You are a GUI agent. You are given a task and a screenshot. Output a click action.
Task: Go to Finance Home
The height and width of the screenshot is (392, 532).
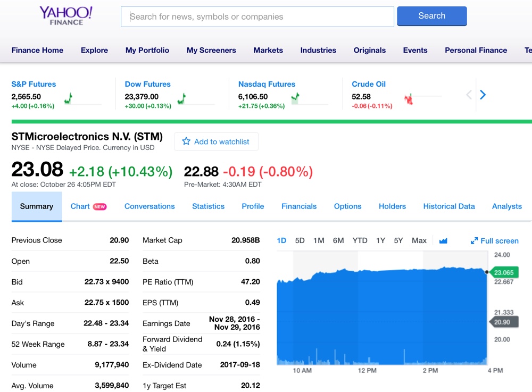click(37, 50)
